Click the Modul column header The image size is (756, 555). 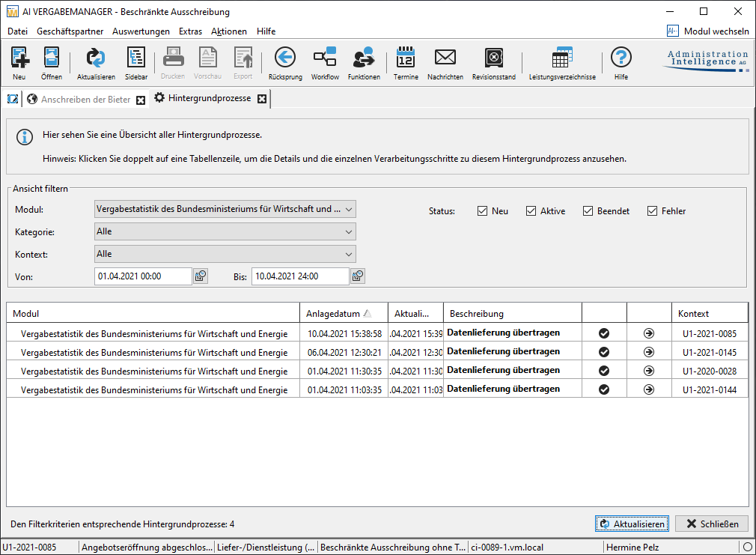pyautogui.click(x=153, y=313)
